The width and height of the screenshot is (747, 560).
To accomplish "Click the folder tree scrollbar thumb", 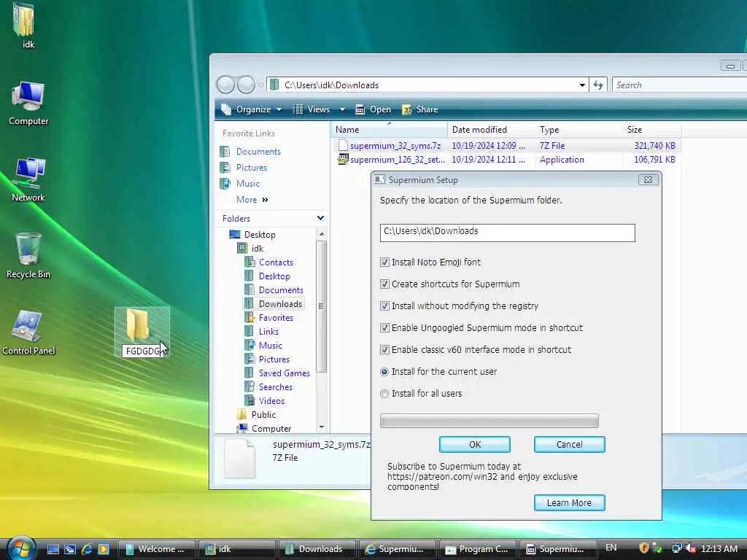I will click(x=321, y=306).
